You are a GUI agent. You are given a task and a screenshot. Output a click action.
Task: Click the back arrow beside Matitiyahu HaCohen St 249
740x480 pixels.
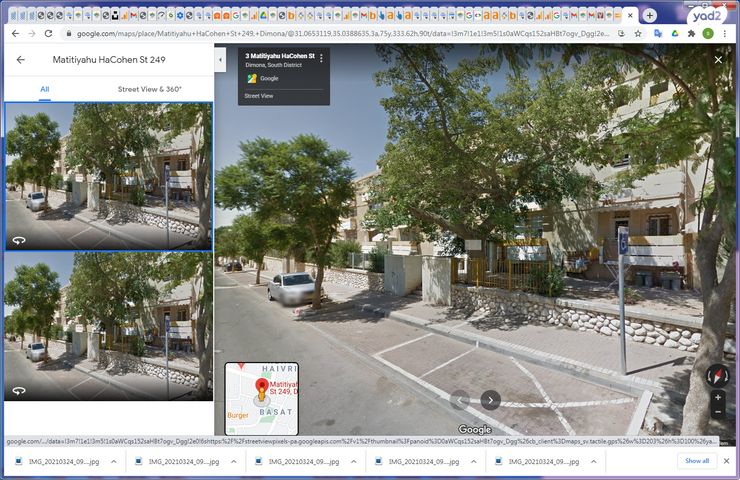click(x=21, y=60)
